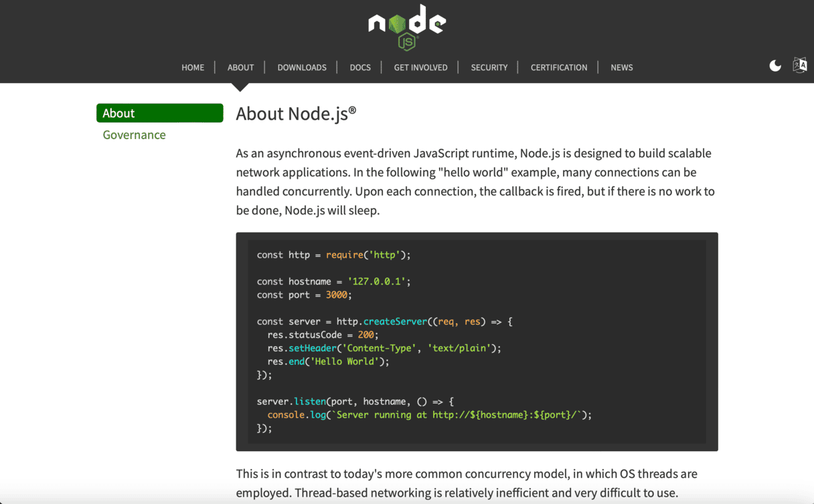Open the DOWNLOADS page
This screenshot has height=504, width=814.
pos(302,68)
